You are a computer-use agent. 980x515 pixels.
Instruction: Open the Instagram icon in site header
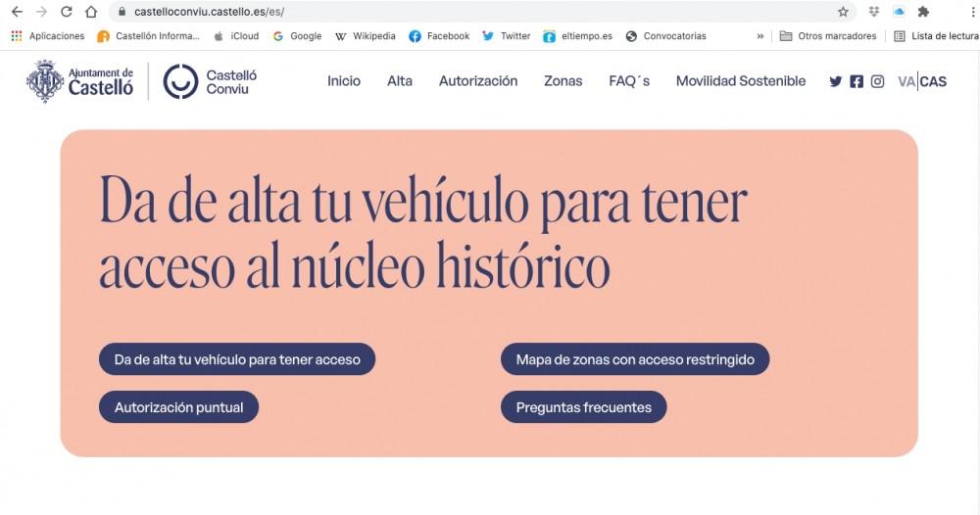click(x=878, y=81)
